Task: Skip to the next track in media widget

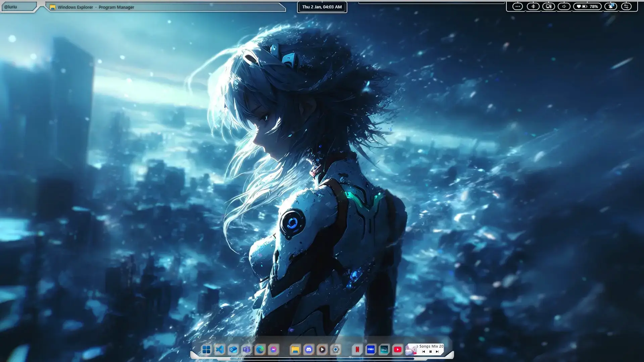Action: pyautogui.click(x=437, y=352)
